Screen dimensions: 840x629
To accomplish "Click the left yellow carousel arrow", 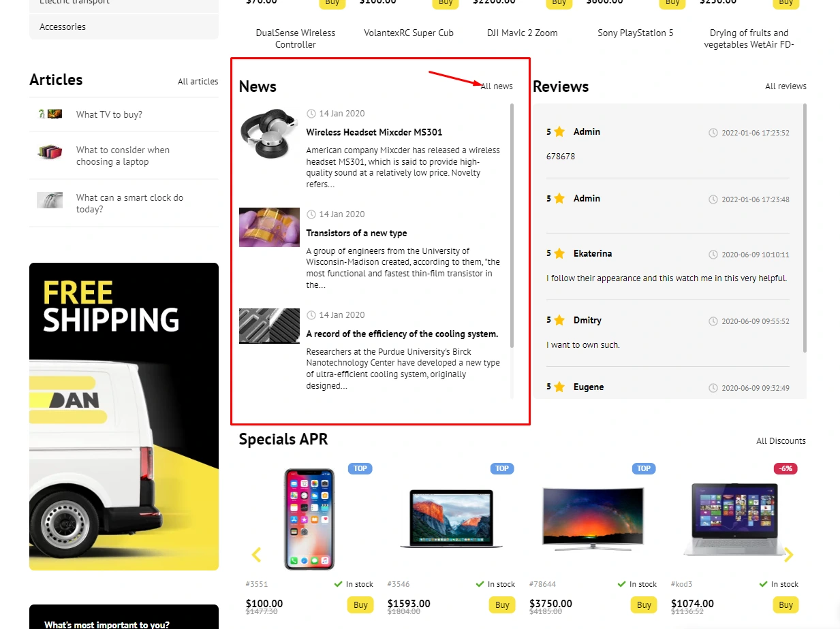I will (256, 555).
